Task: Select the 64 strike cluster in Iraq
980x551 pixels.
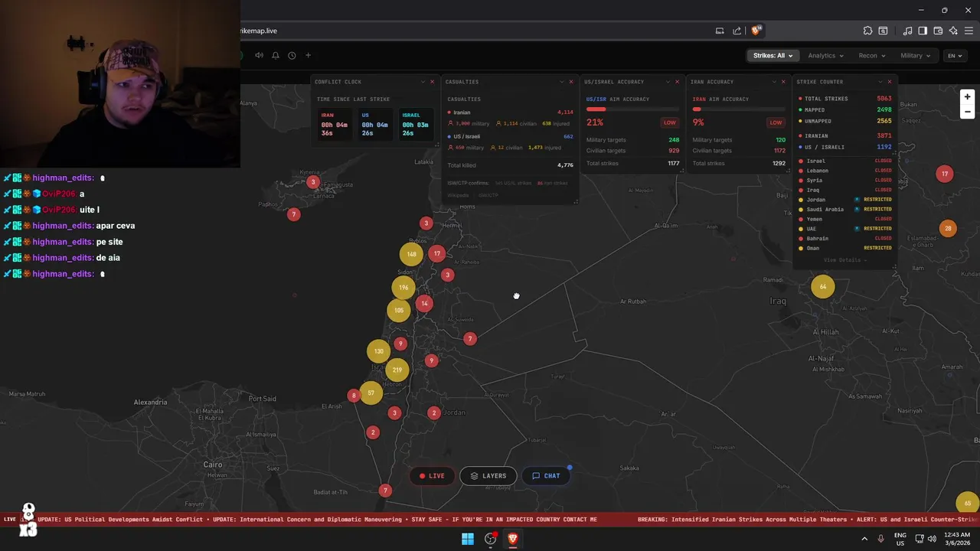Action: (x=823, y=287)
